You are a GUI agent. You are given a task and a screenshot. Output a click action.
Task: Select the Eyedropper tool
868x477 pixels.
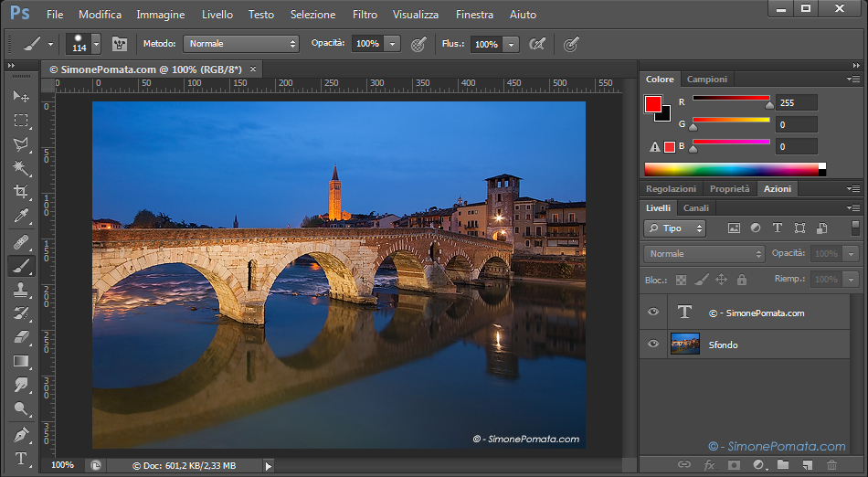[21, 216]
